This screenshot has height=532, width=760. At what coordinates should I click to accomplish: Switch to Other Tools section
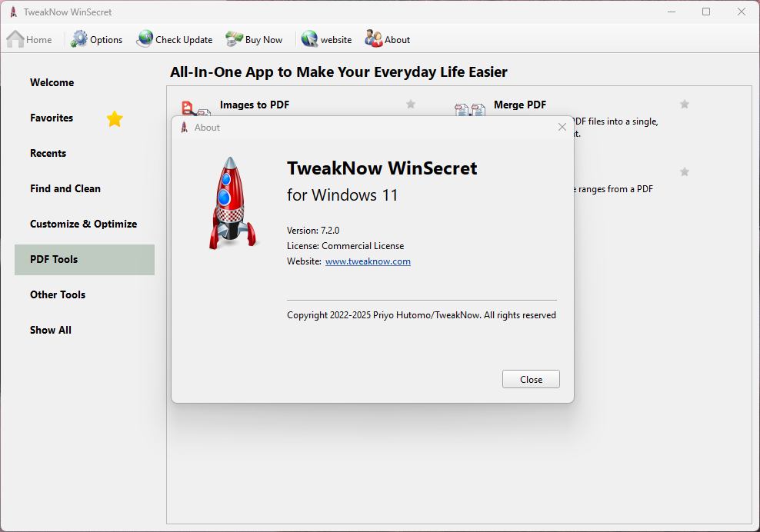(x=85, y=295)
